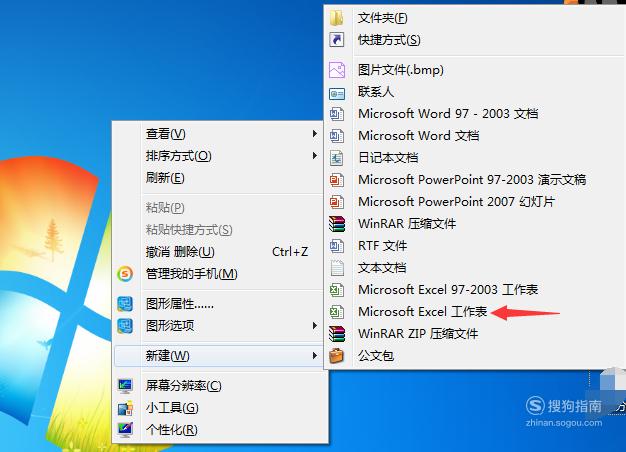The height and width of the screenshot is (452, 626).
Task: Expand the 查看(V) submenu arrow
Action: 315,134
